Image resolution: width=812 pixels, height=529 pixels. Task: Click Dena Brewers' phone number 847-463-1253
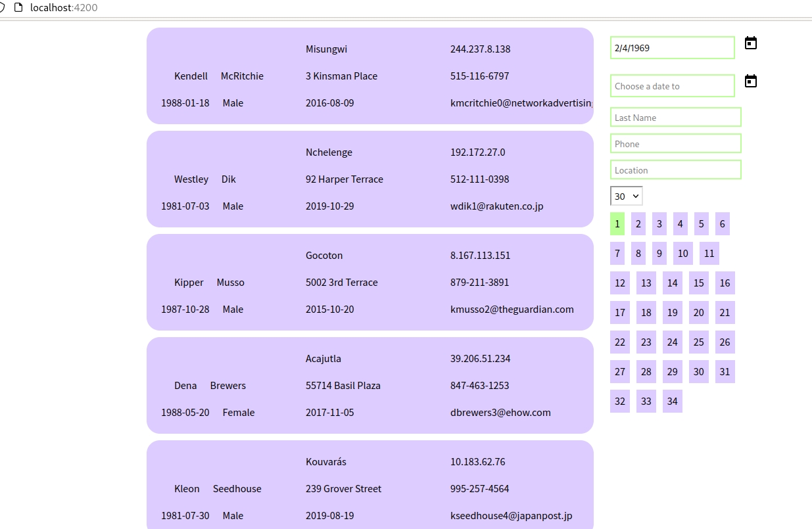click(x=479, y=386)
